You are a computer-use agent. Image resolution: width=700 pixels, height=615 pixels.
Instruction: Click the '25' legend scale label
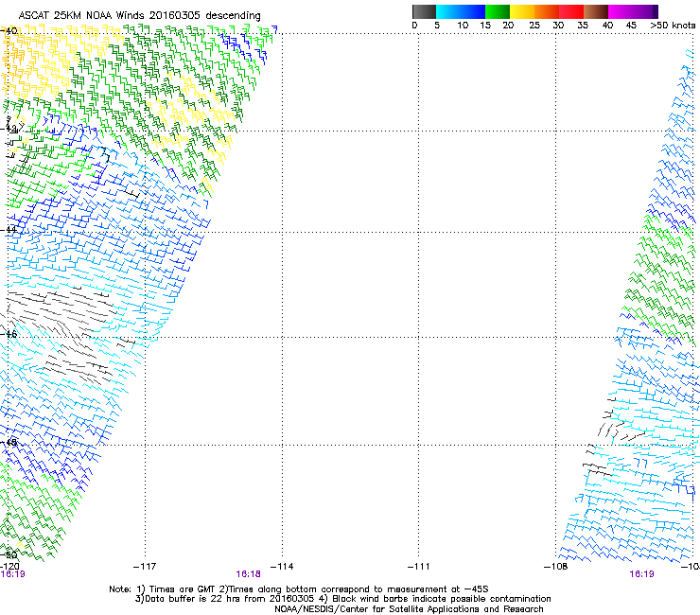534,26
